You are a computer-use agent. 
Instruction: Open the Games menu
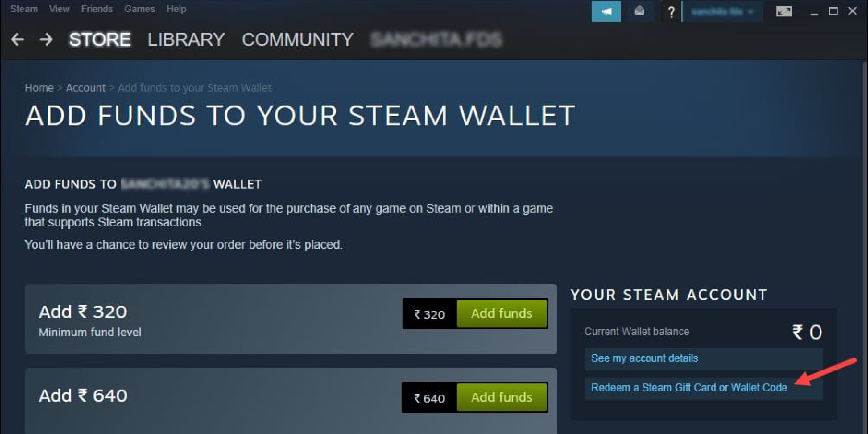(x=139, y=9)
